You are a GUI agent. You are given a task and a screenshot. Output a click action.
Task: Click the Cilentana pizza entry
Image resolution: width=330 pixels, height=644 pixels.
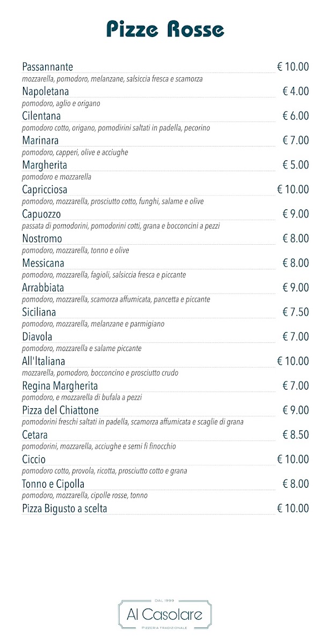(41, 116)
